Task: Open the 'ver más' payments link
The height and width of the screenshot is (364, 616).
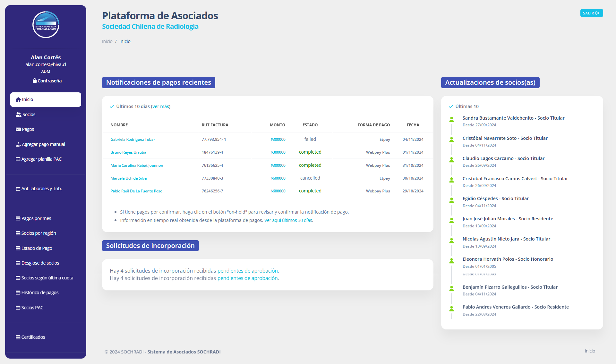Action: pyautogui.click(x=160, y=106)
